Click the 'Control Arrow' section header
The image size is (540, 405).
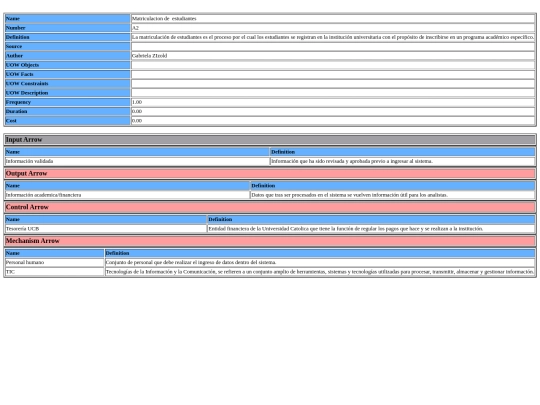click(270, 207)
